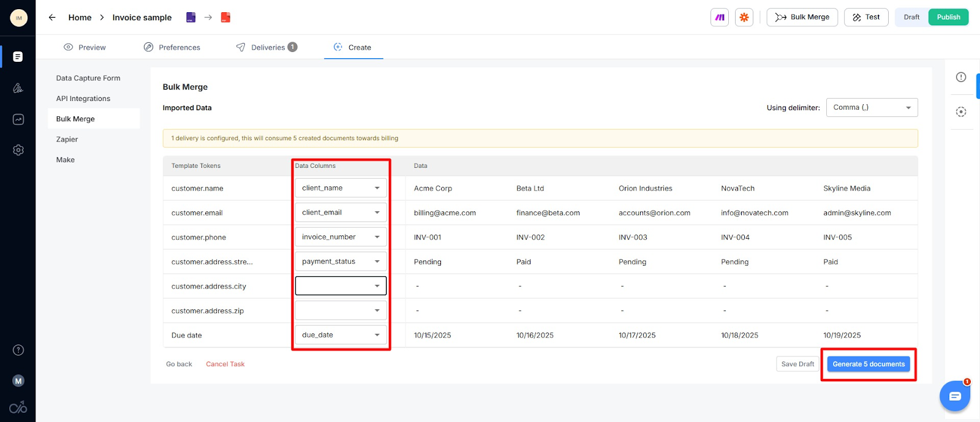Click Cancel Task
980x422 pixels.
225,364
